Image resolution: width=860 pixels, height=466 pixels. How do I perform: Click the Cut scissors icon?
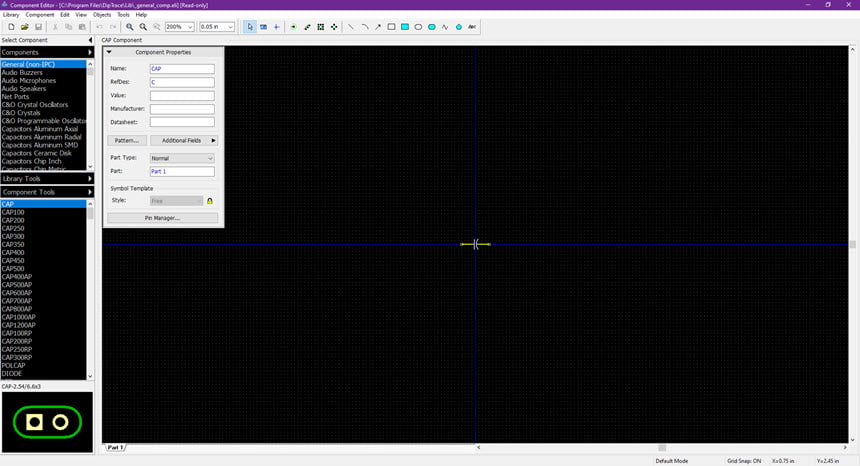[x=55, y=27]
